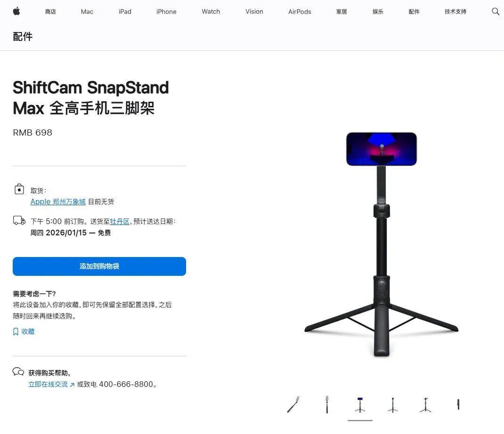Open the Mac menu item
The image size is (504, 434).
87,12
